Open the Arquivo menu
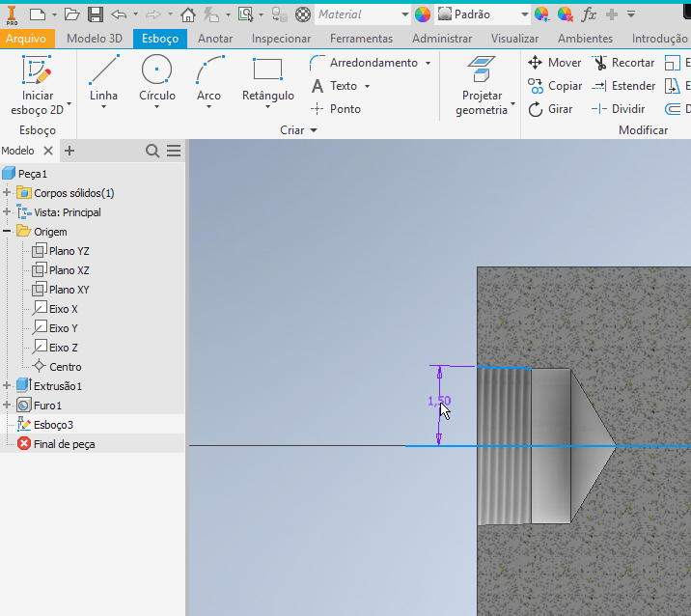This screenshot has height=616, width=691. [26, 39]
